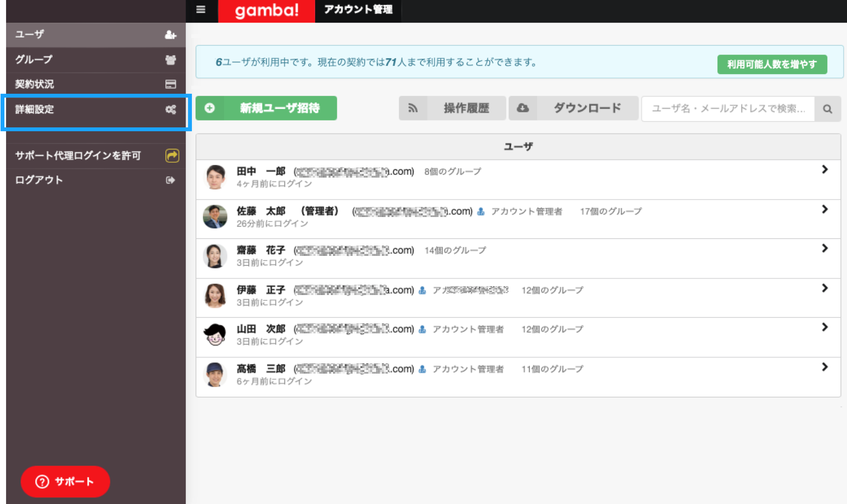The image size is (847, 504).
Task: Click the group icon beside グループ
Action: pyautogui.click(x=170, y=60)
